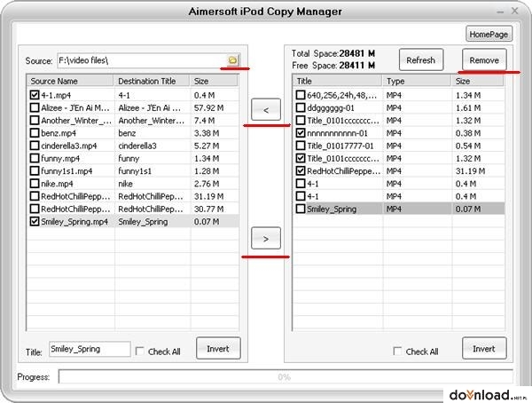Close the iPod Copy Manager window
The image size is (532, 403).
tap(514, 11)
